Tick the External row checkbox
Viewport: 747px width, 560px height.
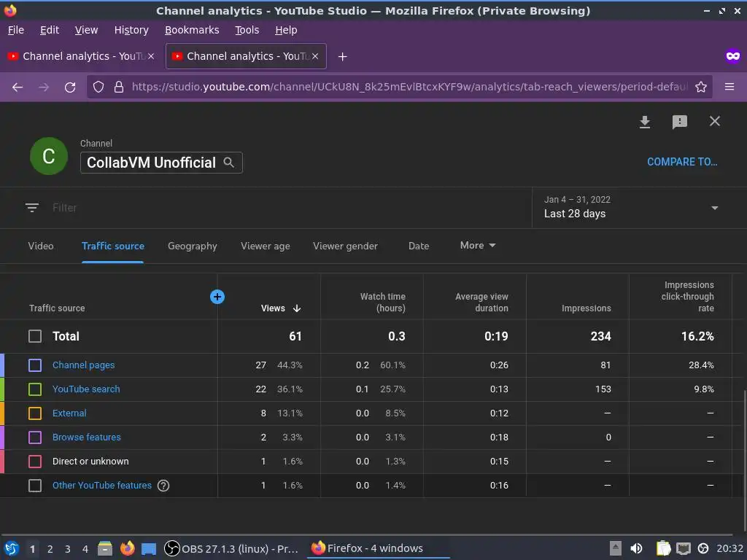point(35,413)
